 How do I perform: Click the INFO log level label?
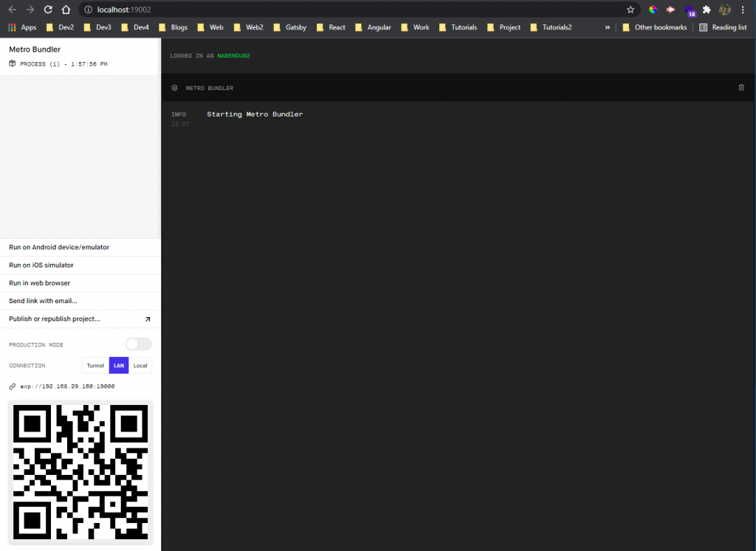(179, 114)
